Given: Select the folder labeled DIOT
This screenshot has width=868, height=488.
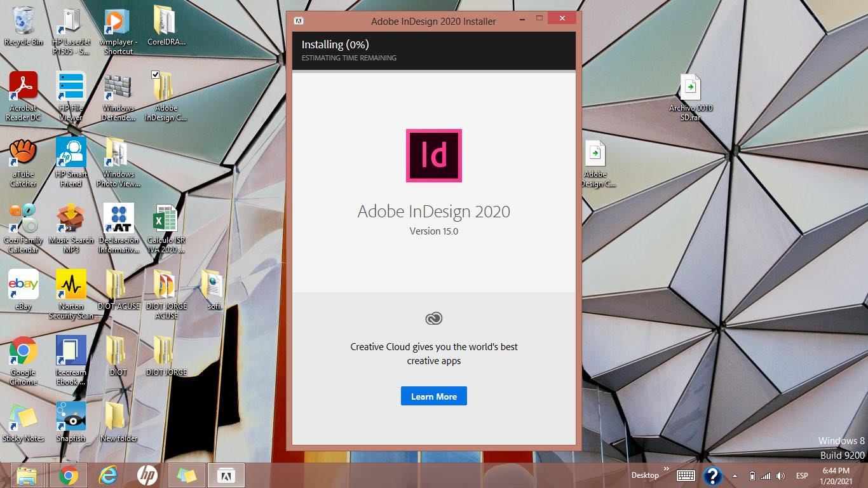Looking at the screenshot, I should click(118, 356).
